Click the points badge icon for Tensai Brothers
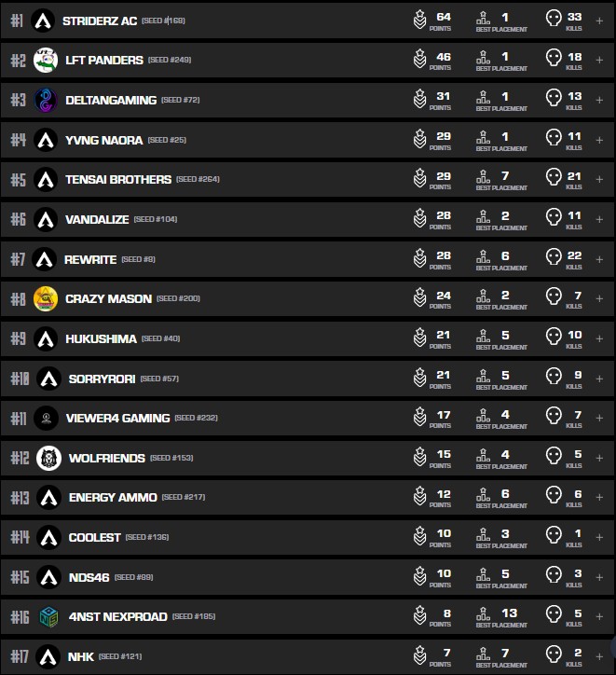The height and width of the screenshot is (675, 616). click(x=420, y=178)
